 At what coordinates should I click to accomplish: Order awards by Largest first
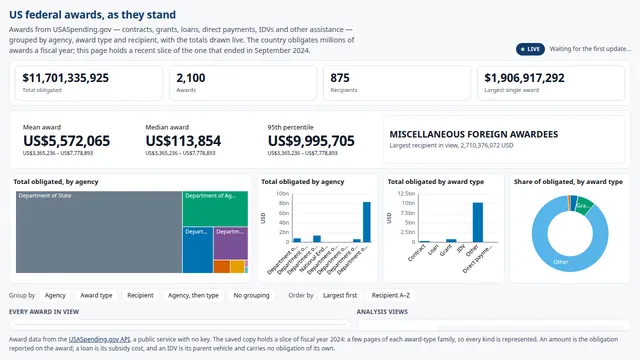click(x=340, y=295)
